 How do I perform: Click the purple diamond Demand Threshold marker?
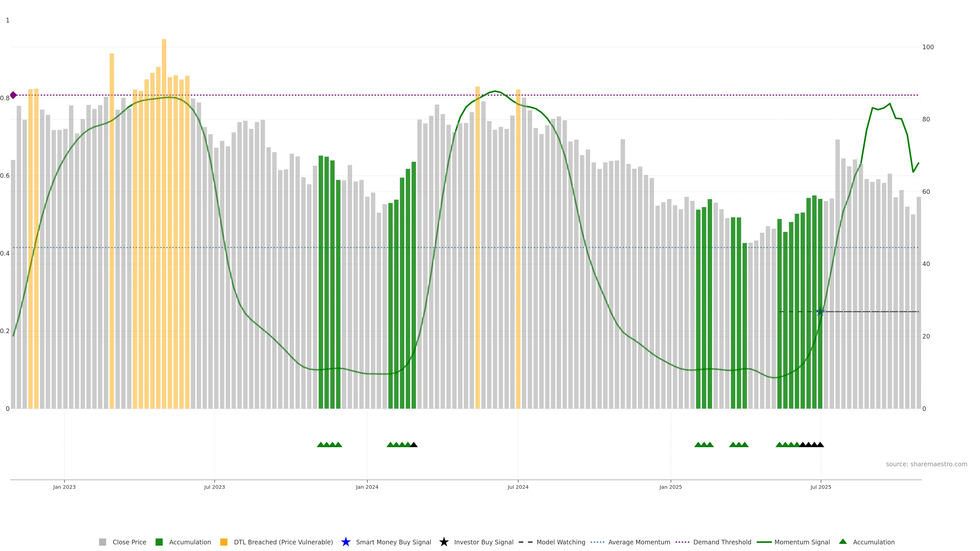click(13, 95)
